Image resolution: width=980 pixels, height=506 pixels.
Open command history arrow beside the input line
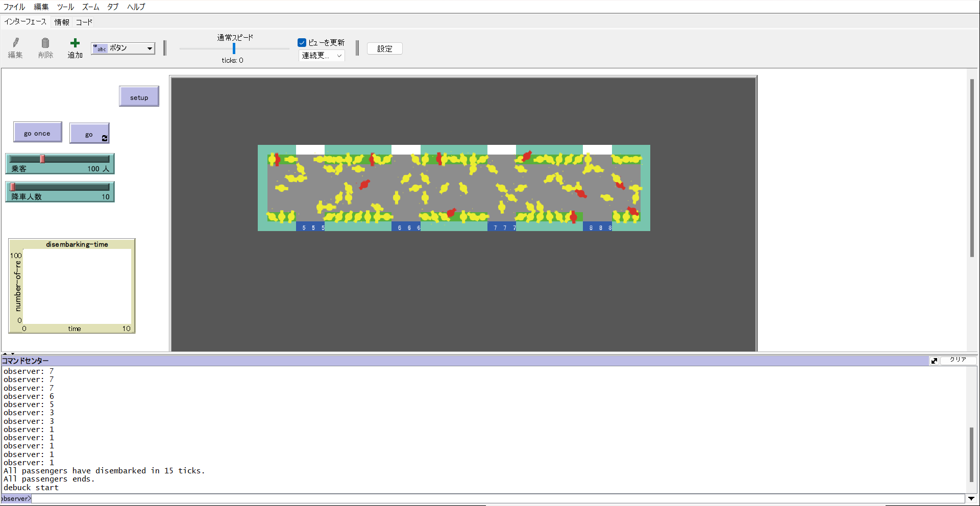tap(971, 499)
